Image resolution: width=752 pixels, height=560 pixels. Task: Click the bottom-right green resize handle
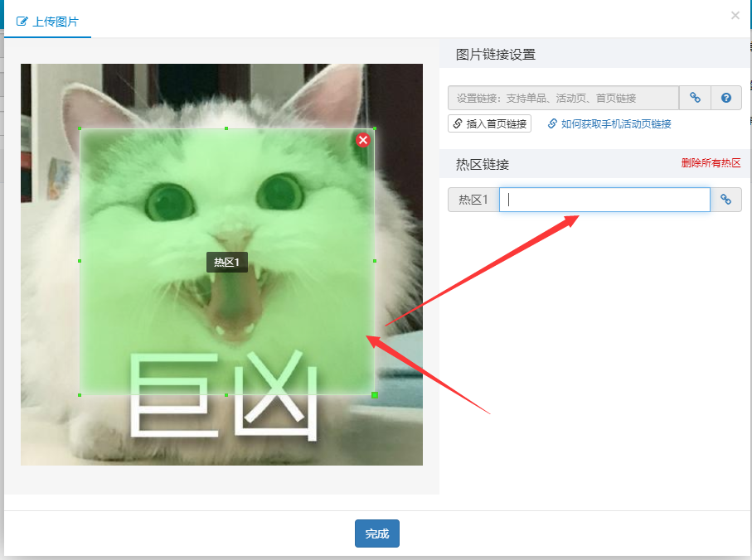click(x=375, y=395)
